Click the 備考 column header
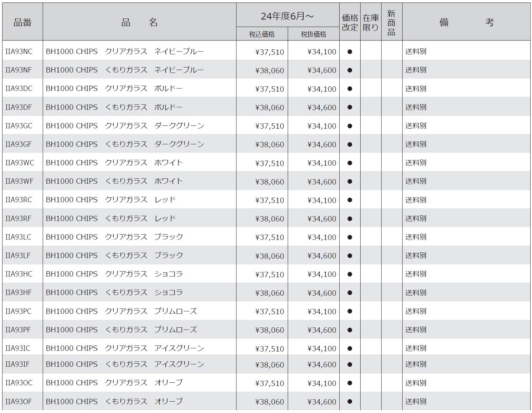 466,22
